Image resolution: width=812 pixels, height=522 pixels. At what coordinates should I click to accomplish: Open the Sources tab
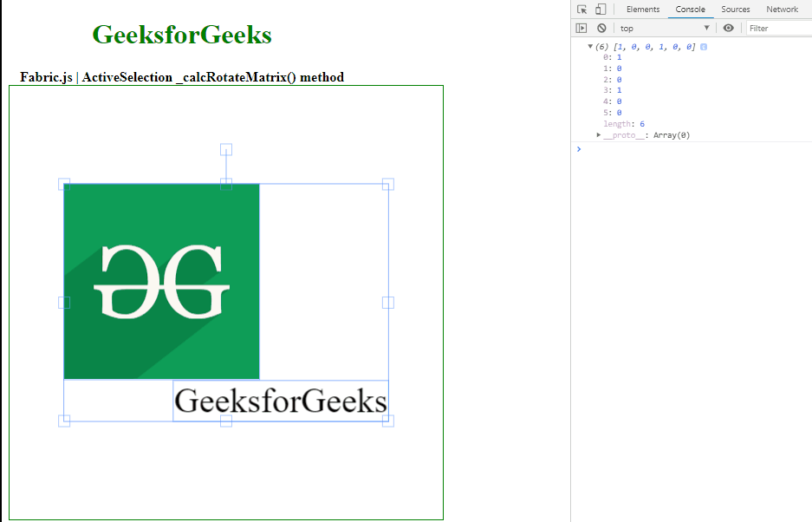coord(735,9)
